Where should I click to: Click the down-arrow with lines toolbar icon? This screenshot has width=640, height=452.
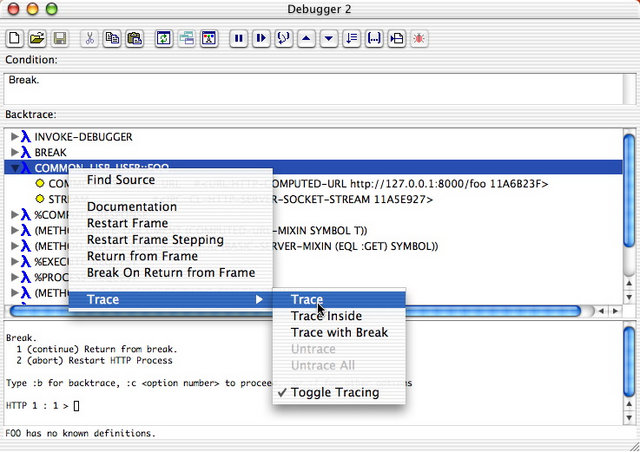click(x=351, y=39)
